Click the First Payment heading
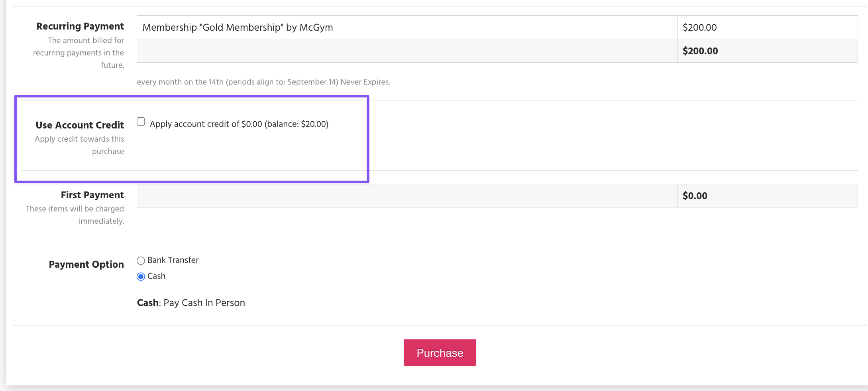Screen dimensions: 868x391 point(92,195)
